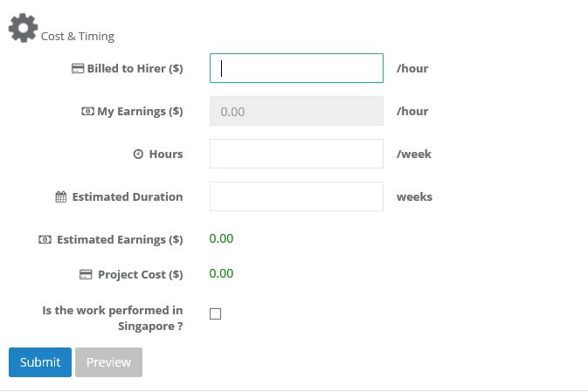Click the calendar icon beside Estimated Duration
Screen dimensions: 588x392
(61, 196)
